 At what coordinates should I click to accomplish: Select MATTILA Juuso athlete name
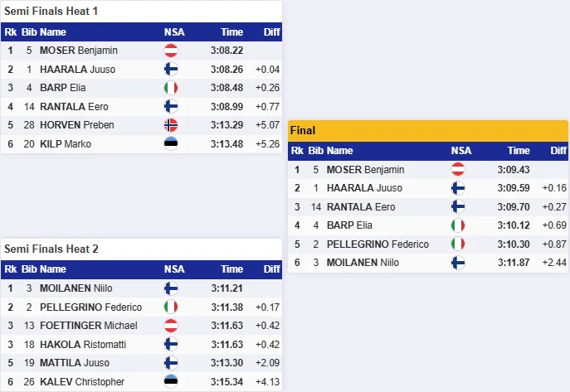pos(75,363)
